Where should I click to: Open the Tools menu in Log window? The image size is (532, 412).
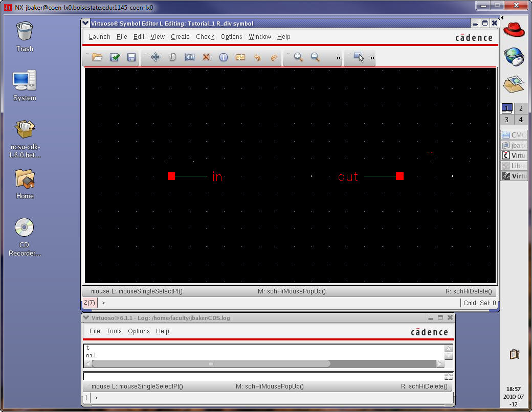tap(114, 331)
